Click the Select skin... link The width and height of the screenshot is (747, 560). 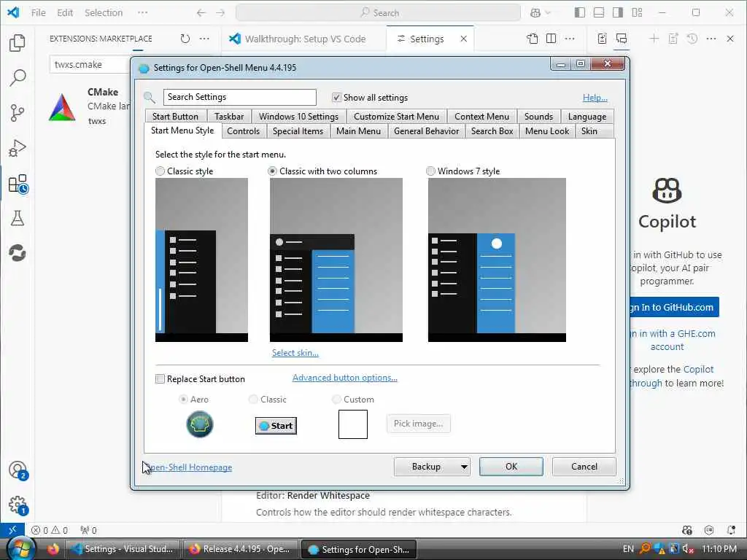(x=295, y=353)
